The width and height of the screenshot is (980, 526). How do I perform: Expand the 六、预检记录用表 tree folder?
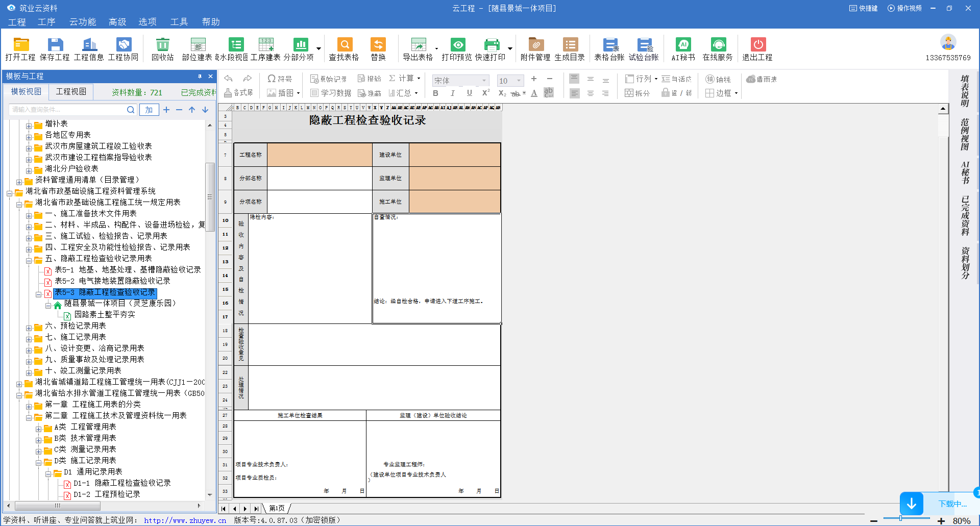[x=29, y=327]
